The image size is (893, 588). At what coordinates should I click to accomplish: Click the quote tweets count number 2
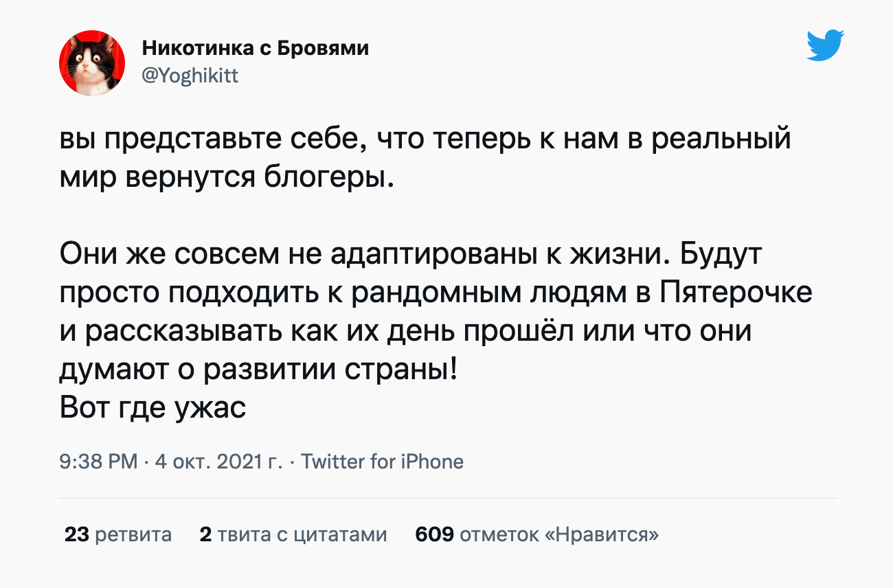pos(205,534)
